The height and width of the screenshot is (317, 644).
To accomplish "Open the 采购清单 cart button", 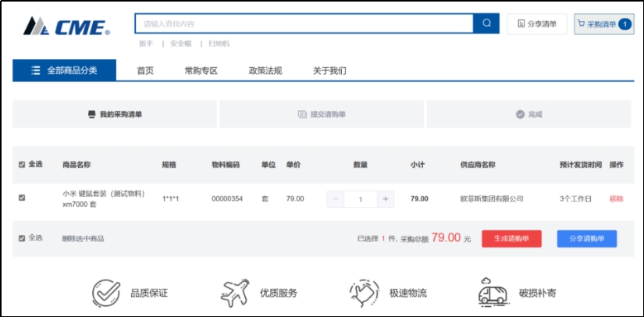I will pos(603,24).
